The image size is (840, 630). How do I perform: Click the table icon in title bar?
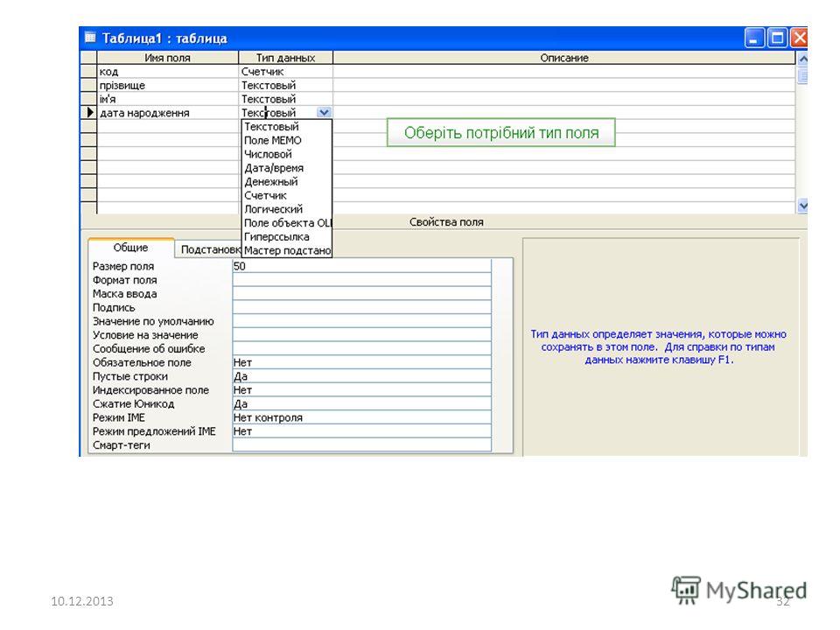[x=90, y=38]
